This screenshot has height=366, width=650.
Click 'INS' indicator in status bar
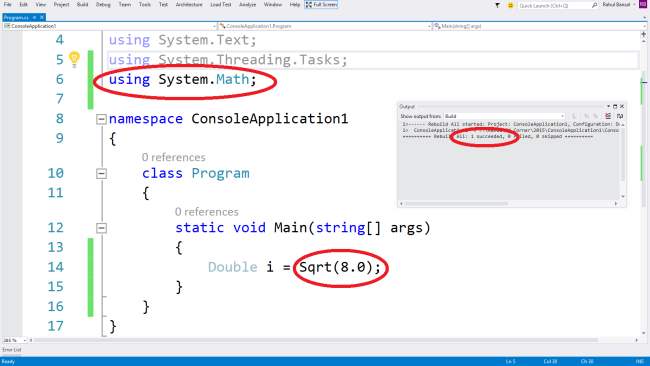pyautogui.click(x=640, y=361)
